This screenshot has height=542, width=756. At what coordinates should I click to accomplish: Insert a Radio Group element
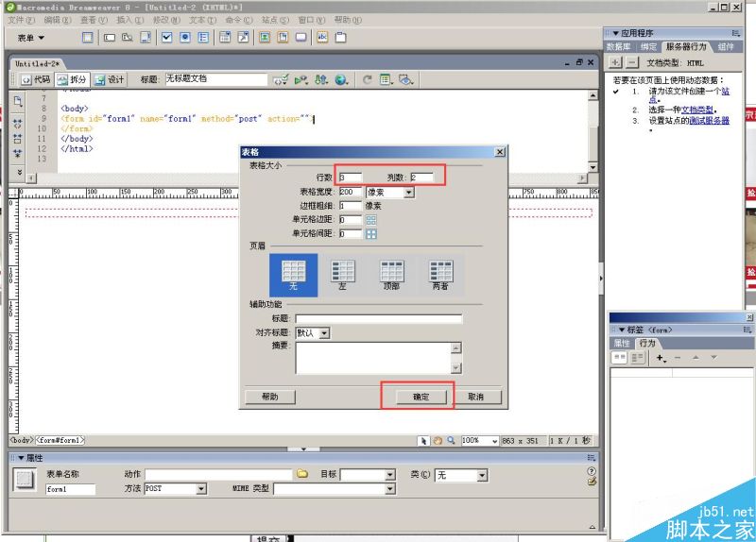click(x=203, y=38)
